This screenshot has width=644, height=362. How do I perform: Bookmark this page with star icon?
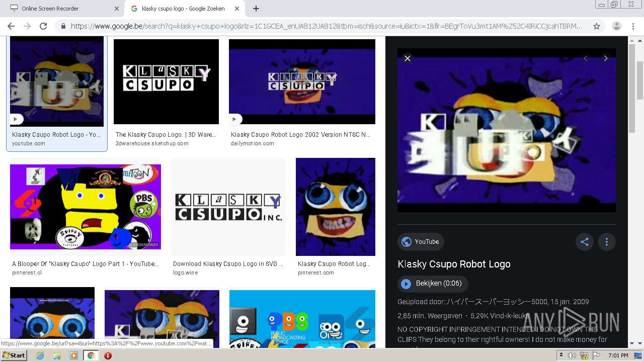coord(597,26)
